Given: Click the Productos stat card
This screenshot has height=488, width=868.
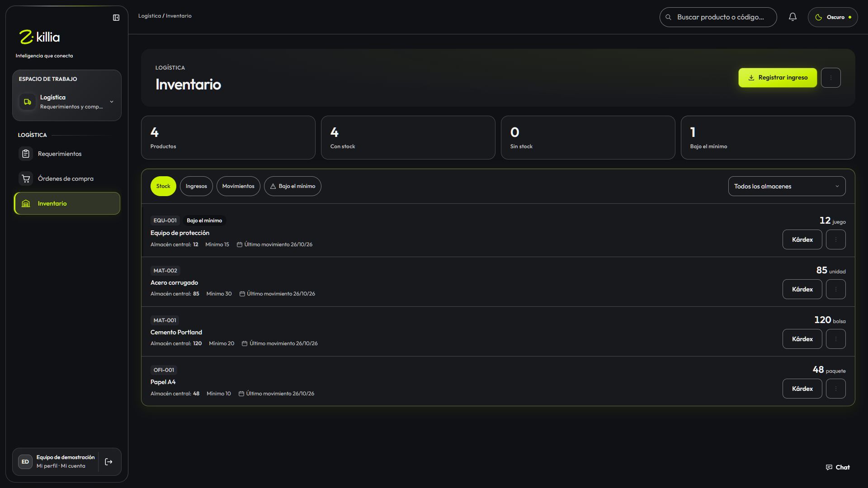Looking at the screenshot, I should pyautogui.click(x=228, y=138).
